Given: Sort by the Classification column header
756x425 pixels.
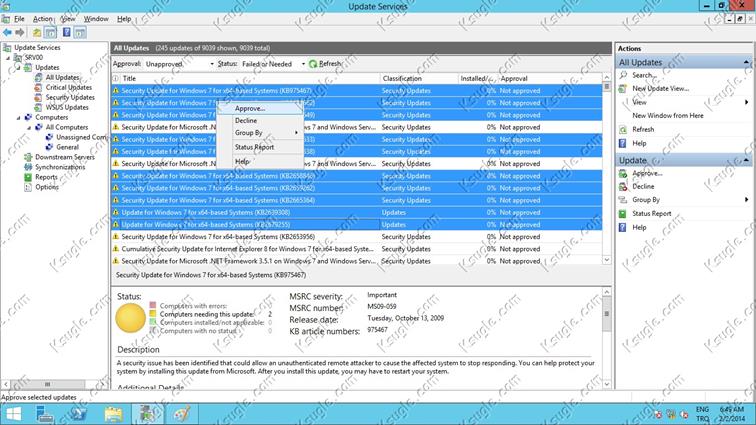Looking at the screenshot, I should pos(419,78).
